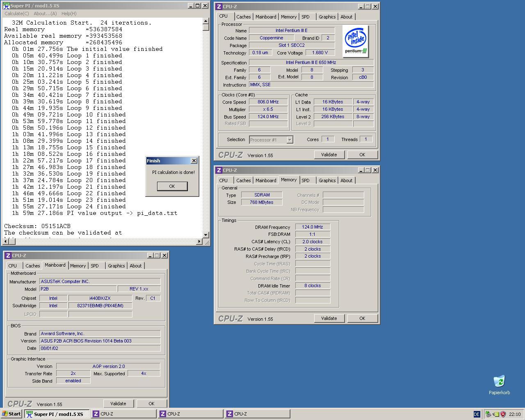Activate the second CPU-Z taskbar button
Screen dimensions: 525x420
click(190, 414)
